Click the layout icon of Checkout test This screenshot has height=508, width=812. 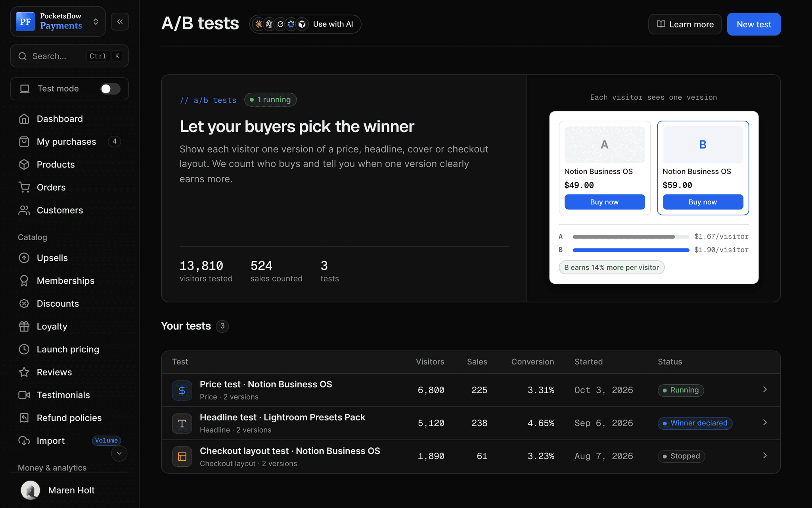[182, 456]
